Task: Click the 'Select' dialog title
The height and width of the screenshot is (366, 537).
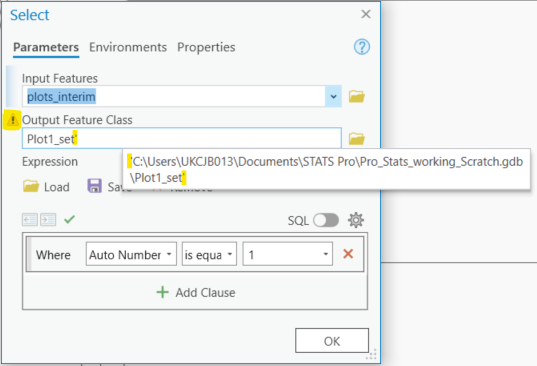Action: [30, 15]
